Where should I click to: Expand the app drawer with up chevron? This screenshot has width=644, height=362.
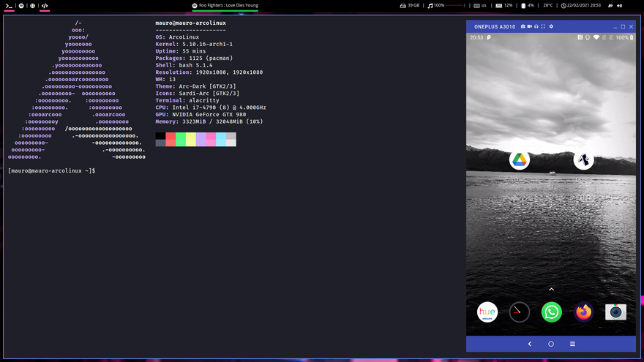click(x=551, y=290)
